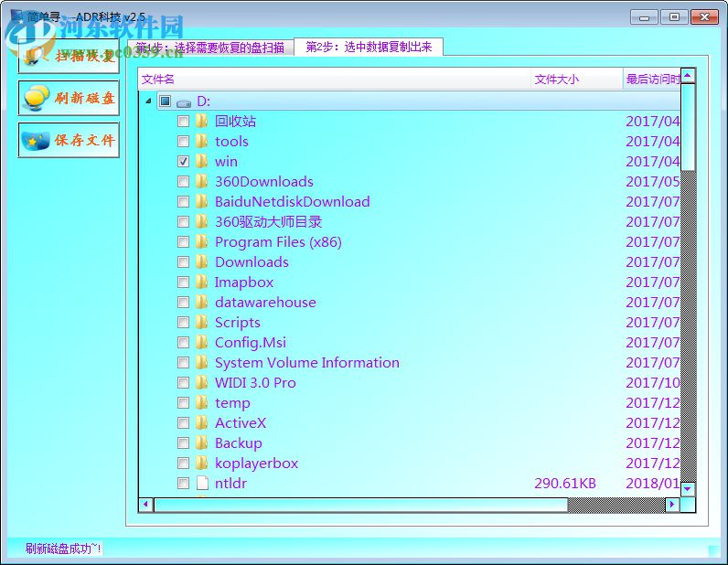Check the Program Files (x86) checkbox

tap(184, 242)
